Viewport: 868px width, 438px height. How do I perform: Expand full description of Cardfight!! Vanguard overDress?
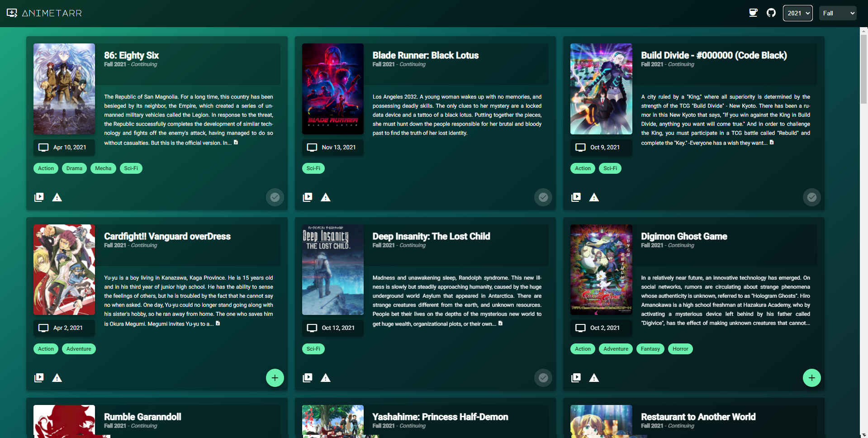(218, 324)
